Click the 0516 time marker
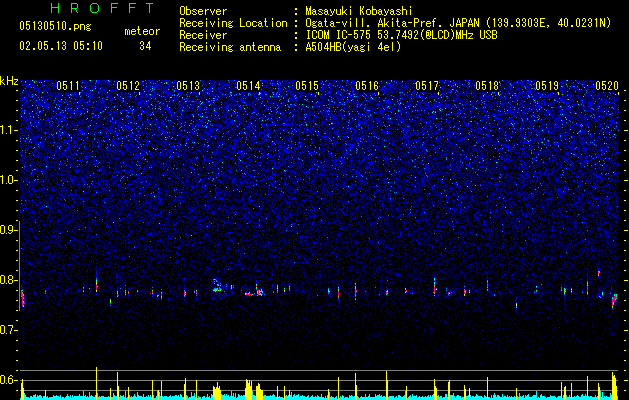 (x=367, y=86)
